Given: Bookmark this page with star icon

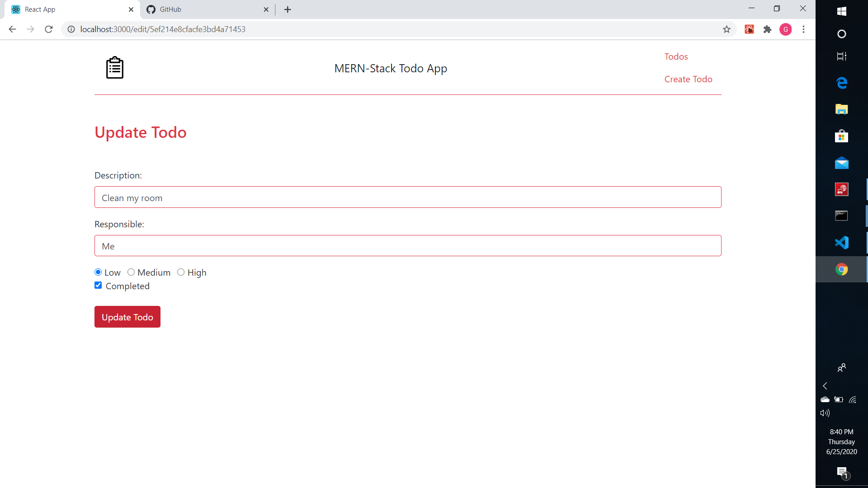Looking at the screenshot, I should pyautogui.click(x=726, y=29).
